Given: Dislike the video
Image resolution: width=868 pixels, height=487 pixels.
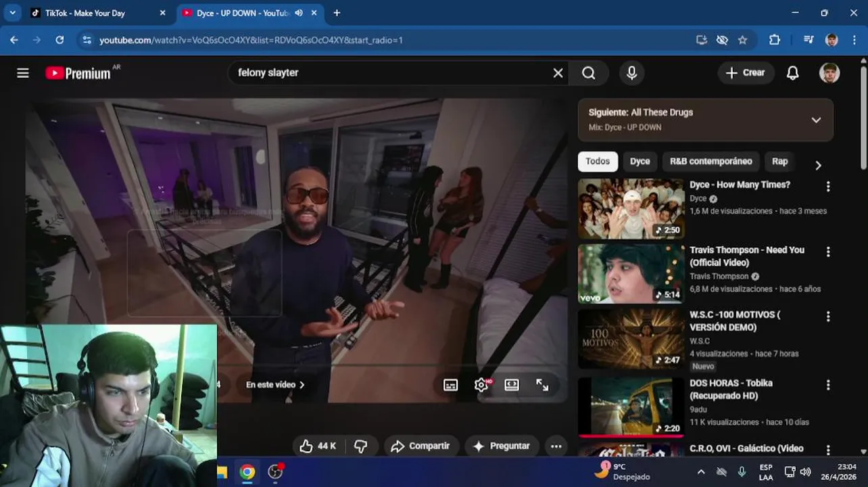Looking at the screenshot, I should pyautogui.click(x=361, y=446).
